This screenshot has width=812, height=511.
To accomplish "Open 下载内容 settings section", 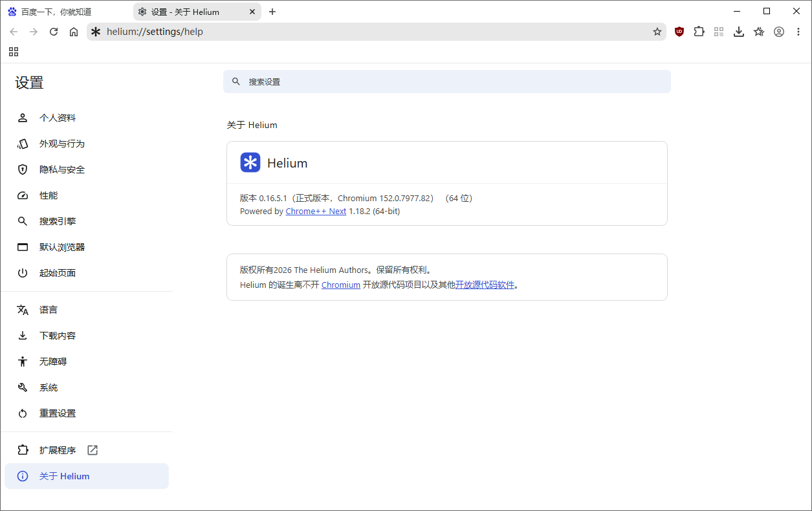I will point(86,336).
